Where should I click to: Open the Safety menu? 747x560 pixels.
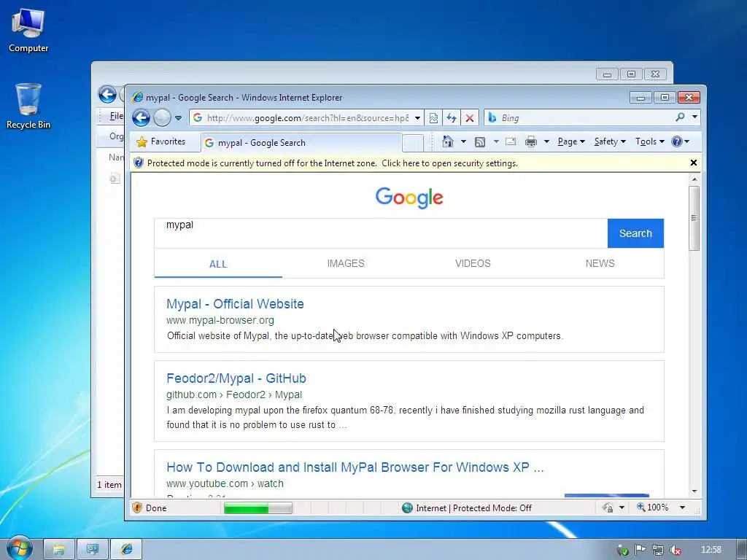click(611, 141)
